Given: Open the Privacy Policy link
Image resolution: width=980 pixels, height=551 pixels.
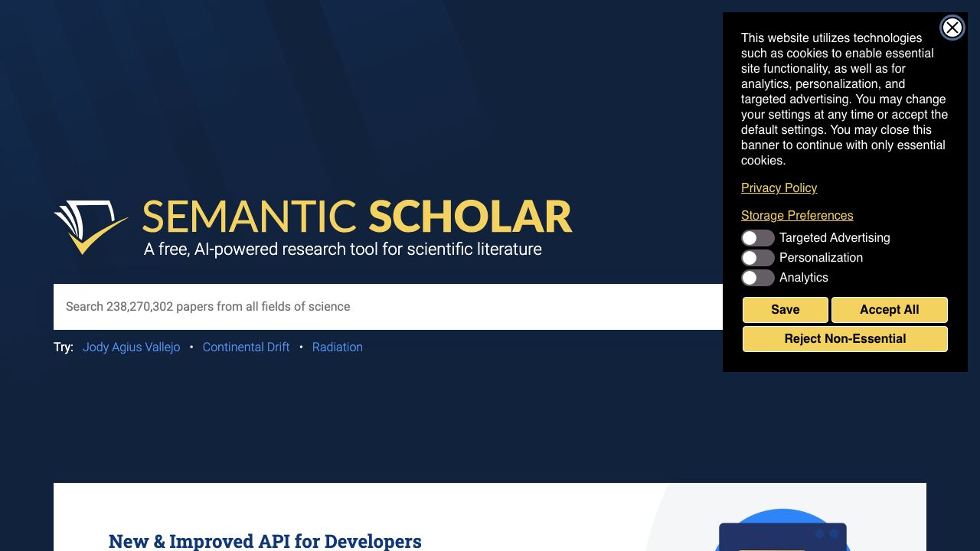Looking at the screenshot, I should tap(779, 187).
